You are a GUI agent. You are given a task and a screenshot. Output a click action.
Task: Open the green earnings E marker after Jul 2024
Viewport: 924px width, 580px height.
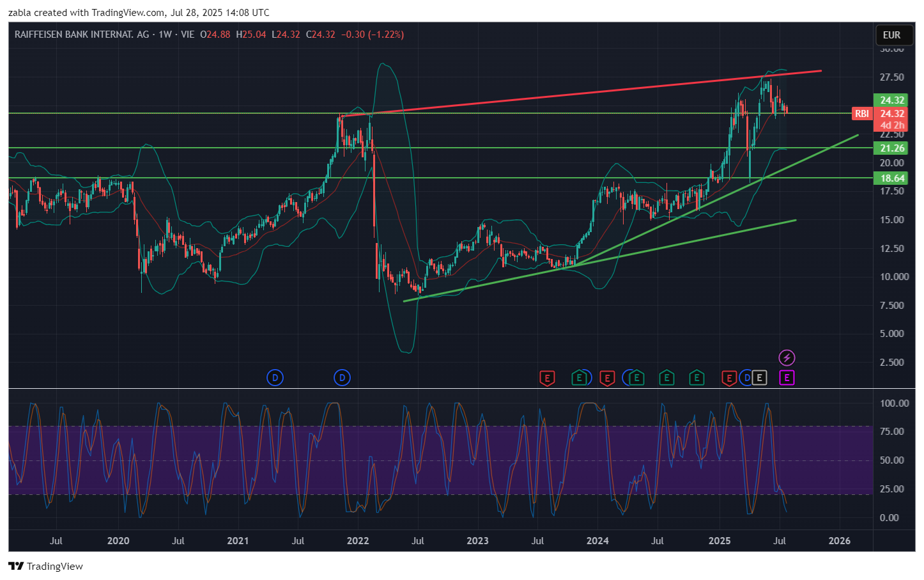pyautogui.click(x=666, y=378)
